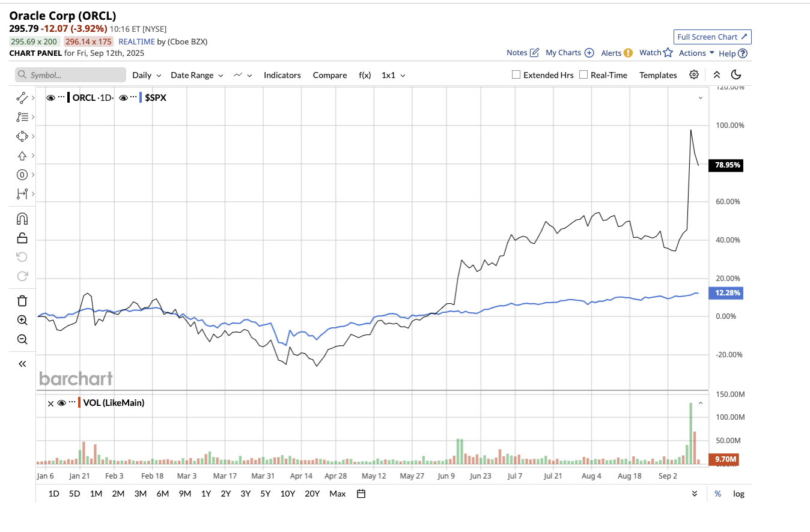Open the Indicators menu

click(282, 75)
